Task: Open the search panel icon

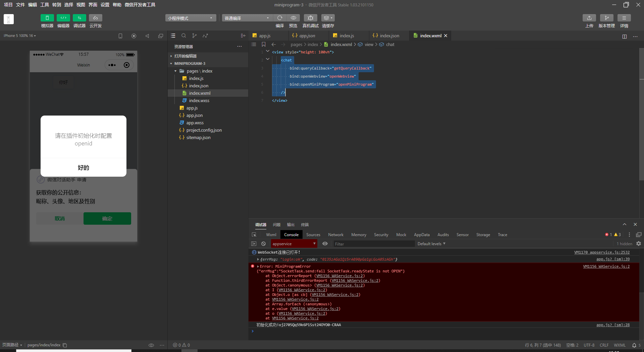Action: [184, 36]
